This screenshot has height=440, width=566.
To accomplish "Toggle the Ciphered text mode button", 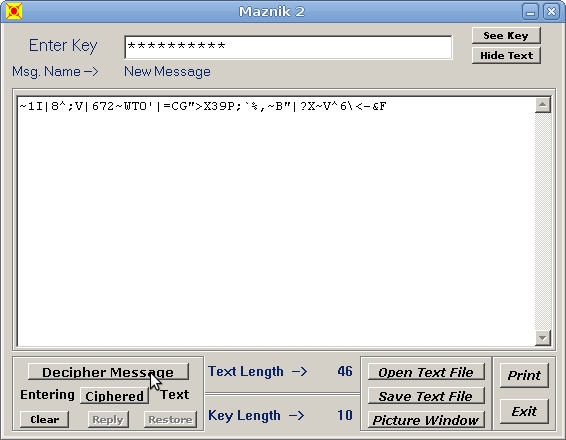I will pyautogui.click(x=114, y=396).
